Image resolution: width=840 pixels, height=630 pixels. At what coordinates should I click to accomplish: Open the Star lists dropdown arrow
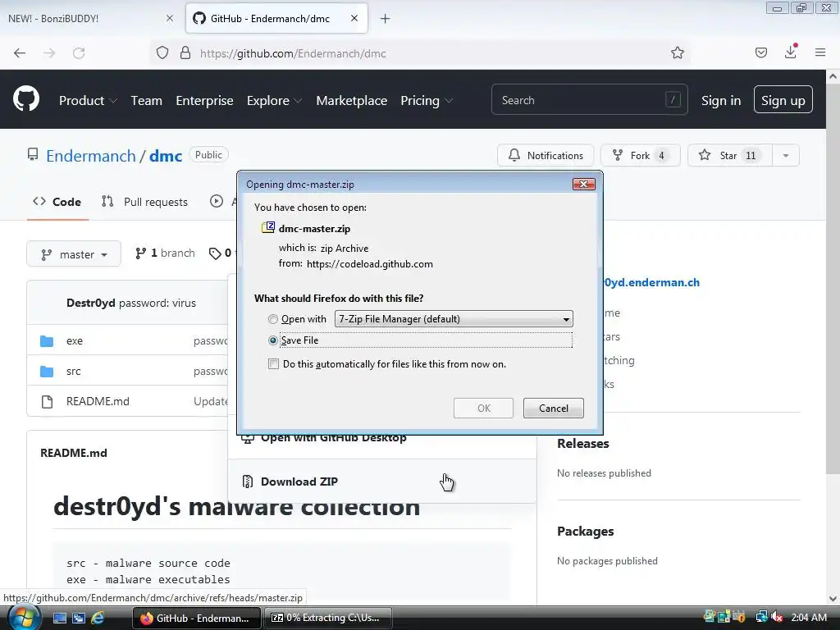785,155
